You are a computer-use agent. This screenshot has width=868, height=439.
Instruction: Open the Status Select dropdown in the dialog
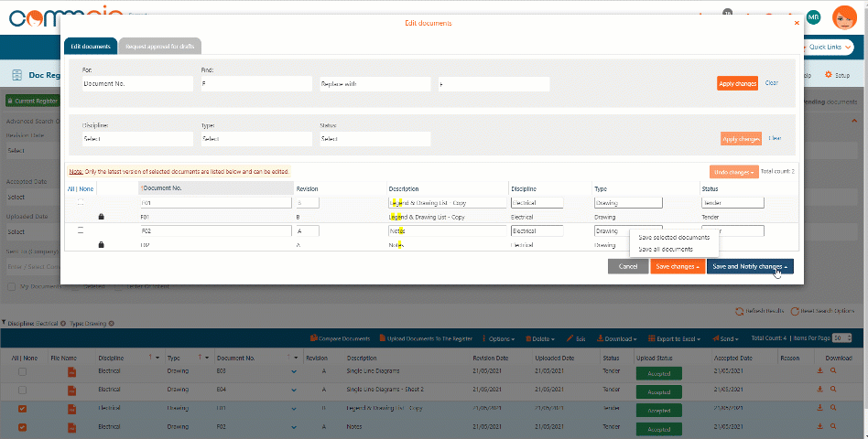tap(374, 139)
